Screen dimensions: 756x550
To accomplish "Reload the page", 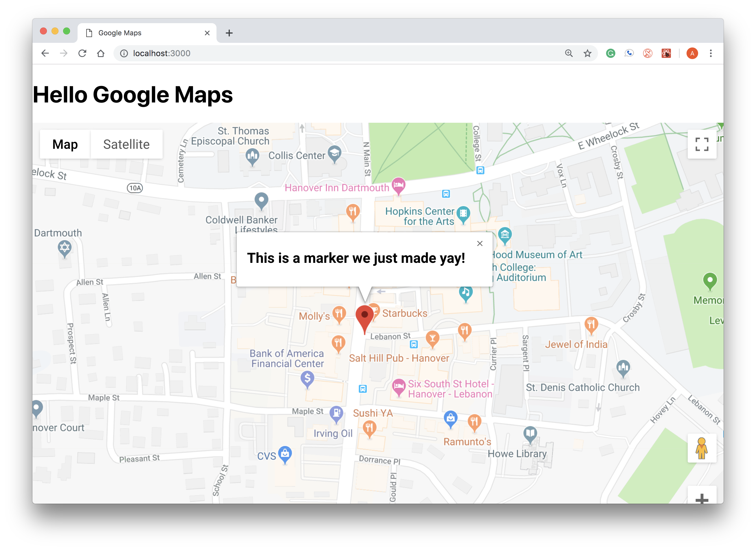I will coord(82,53).
